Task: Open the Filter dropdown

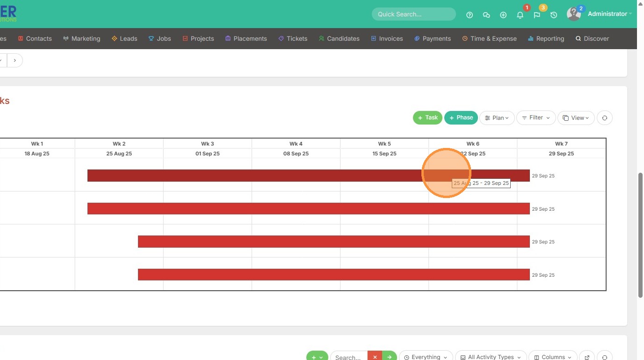Action: 536,118
